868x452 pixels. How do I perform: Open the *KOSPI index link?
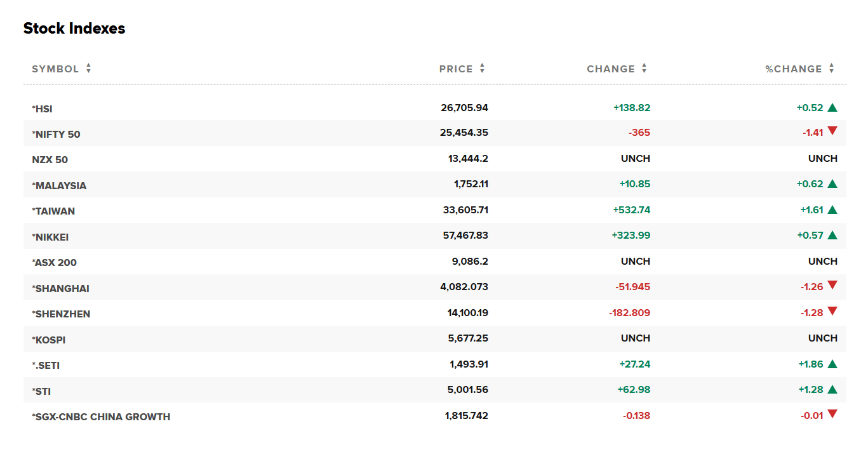(x=49, y=340)
